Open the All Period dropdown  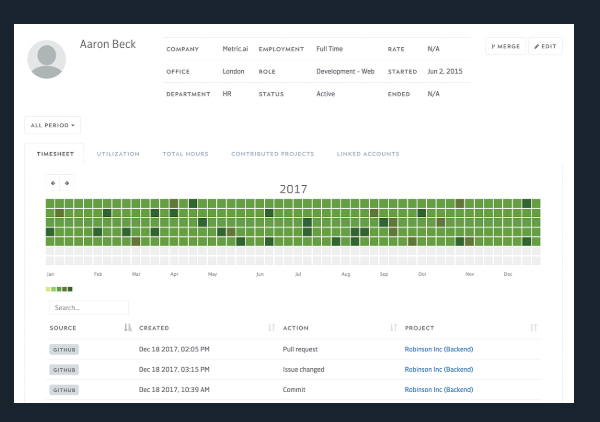click(52, 125)
